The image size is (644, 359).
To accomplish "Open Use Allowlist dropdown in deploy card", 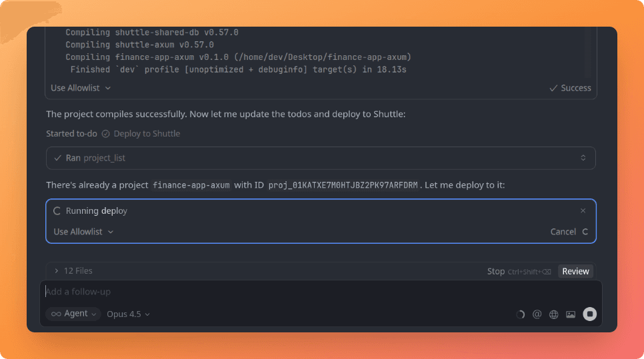I will (x=83, y=232).
